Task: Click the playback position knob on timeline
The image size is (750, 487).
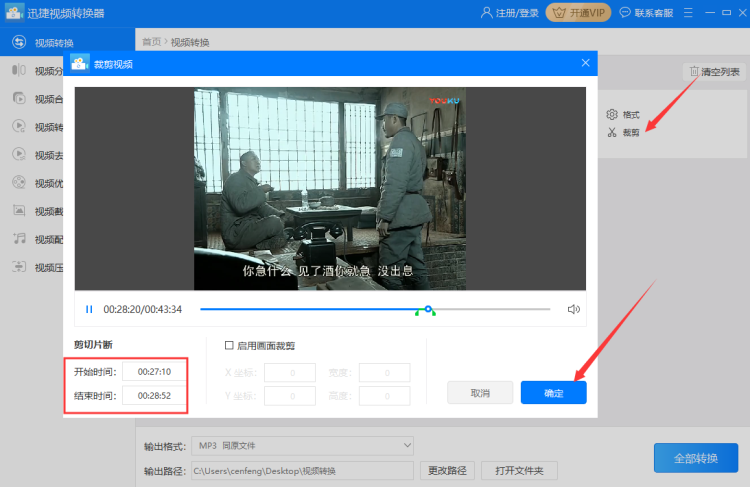Action: [428, 309]
